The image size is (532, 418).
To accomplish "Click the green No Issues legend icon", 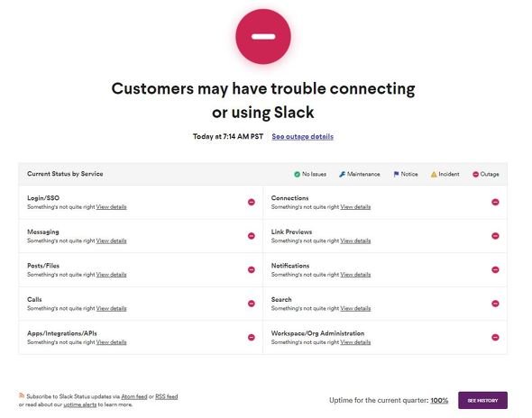I will [x=297, y=174].
